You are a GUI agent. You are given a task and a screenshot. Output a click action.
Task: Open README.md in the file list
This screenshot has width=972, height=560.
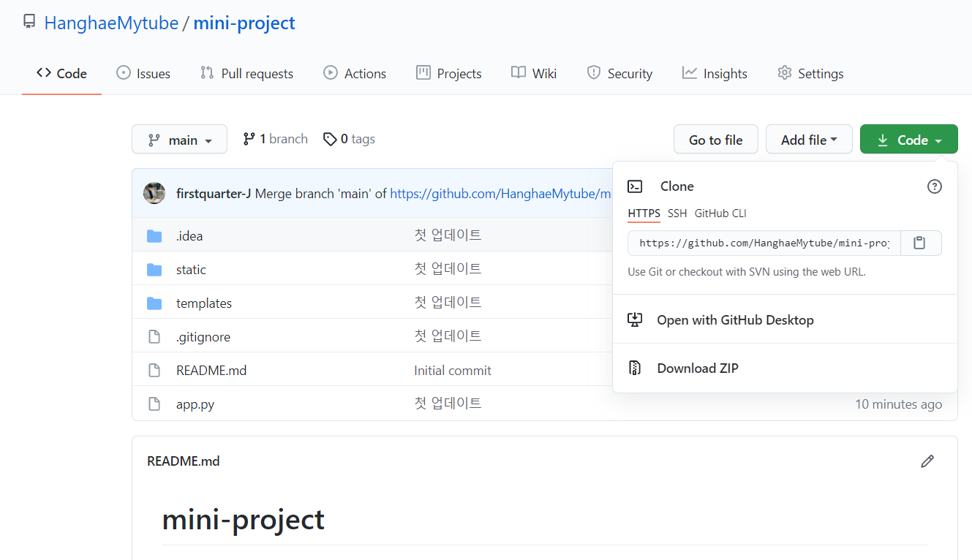pyautogui.click(x=211, y=370)
